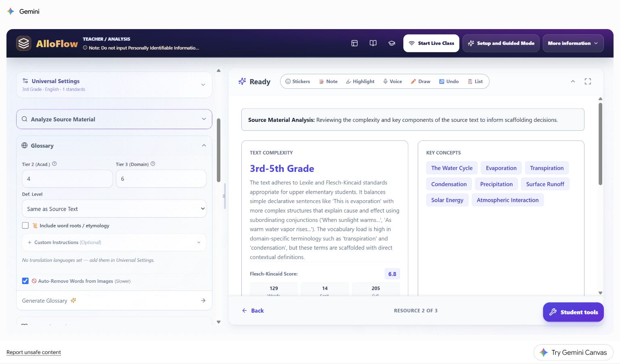620x364 pixels.
Task: Click the graduation cap icon in header
Action: pos(392,43)
